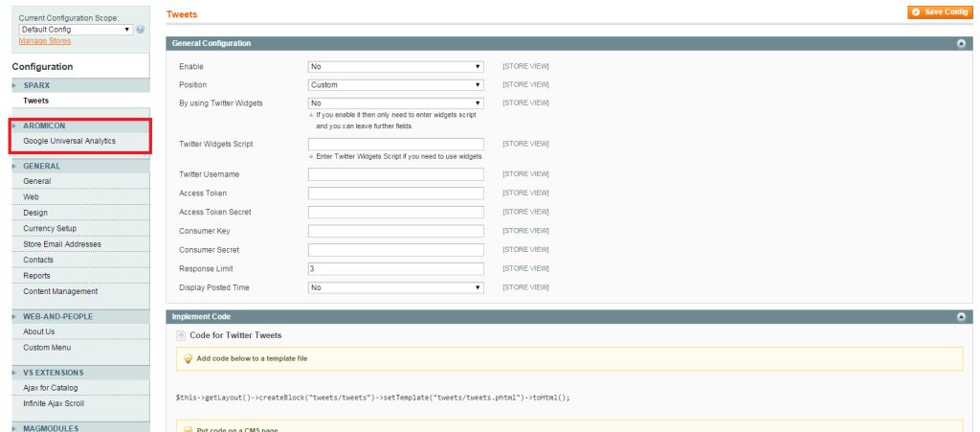Go to the Design configuration section
This screenshot has width=980, height=432.
80,213
